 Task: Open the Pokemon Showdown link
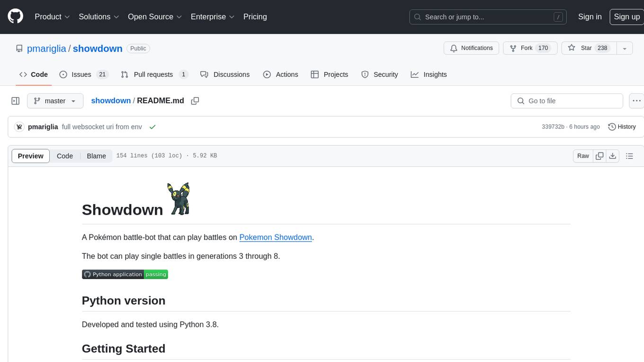point(276,237)
